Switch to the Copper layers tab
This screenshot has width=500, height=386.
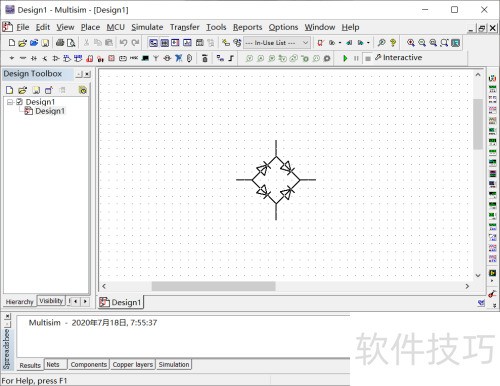[x=133, y=364]
